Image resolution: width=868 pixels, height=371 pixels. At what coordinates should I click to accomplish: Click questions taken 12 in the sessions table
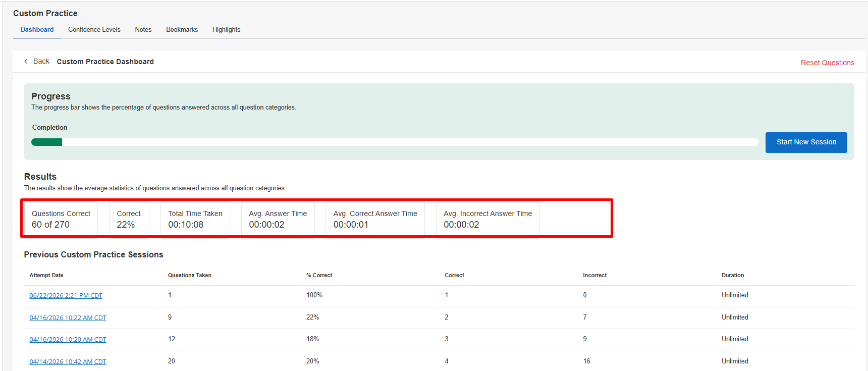click(x=172, y=339)
